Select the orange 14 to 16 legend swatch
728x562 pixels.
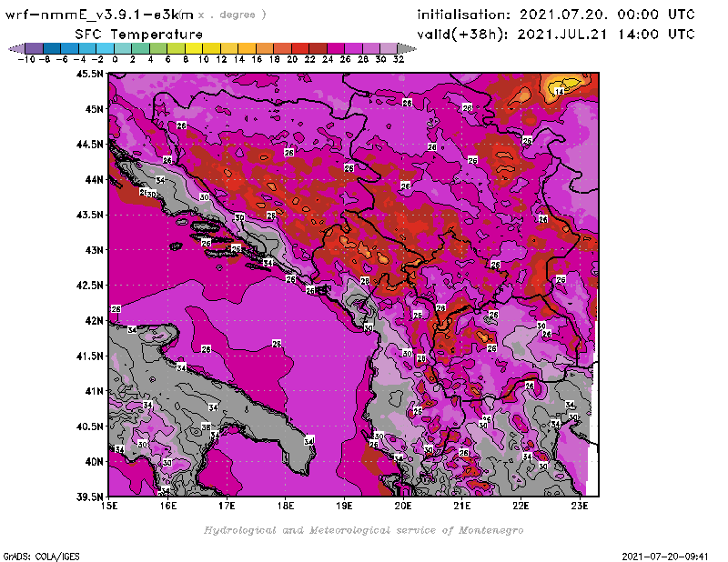[x=247, y=48]
